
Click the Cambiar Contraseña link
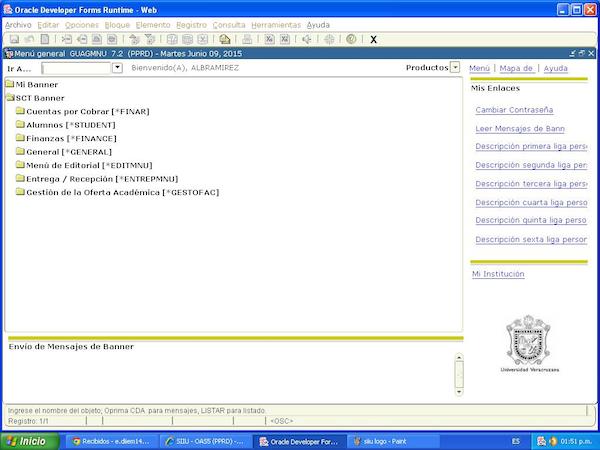pos(514,109)
